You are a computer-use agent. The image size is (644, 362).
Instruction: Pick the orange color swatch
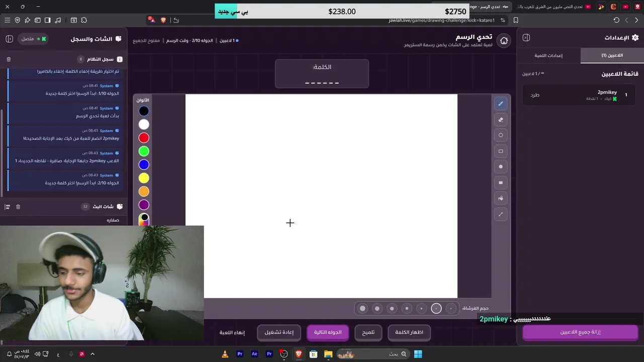point(144,192)
